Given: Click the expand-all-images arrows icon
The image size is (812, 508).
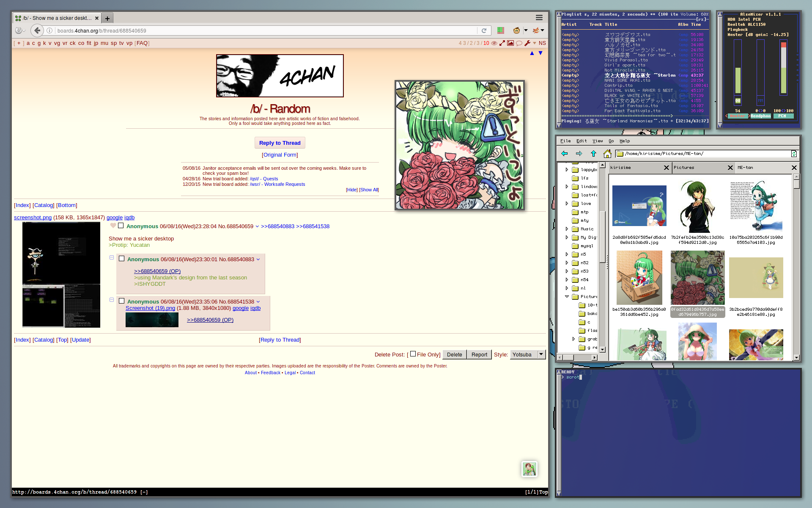Looking at the screenshot, I should tap(502, 43).
